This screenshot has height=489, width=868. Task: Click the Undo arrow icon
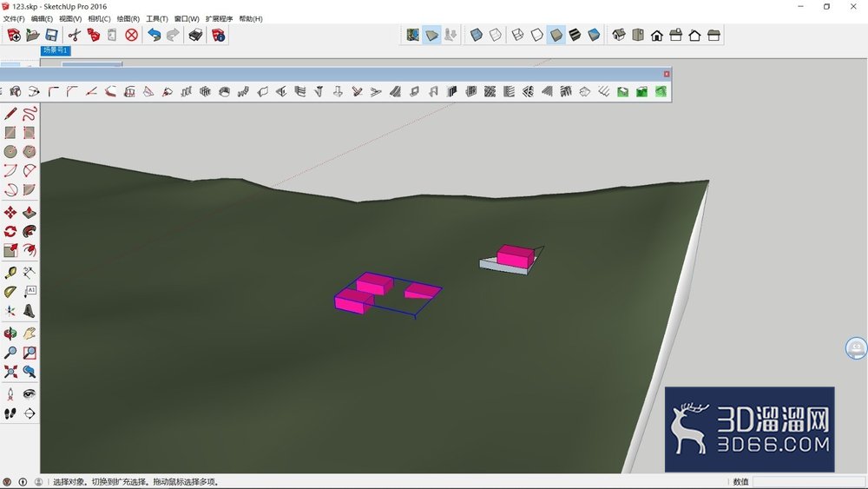click(x=154, y=36)
